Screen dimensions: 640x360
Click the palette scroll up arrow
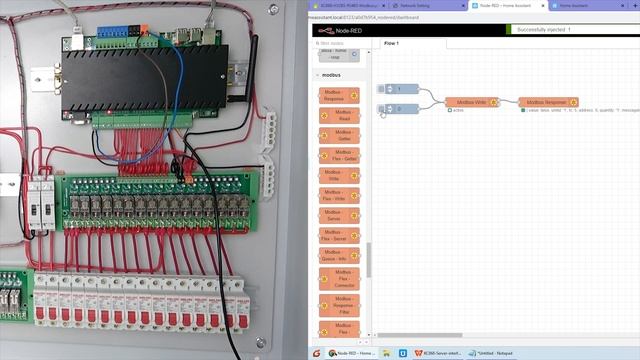pos(369,52)
